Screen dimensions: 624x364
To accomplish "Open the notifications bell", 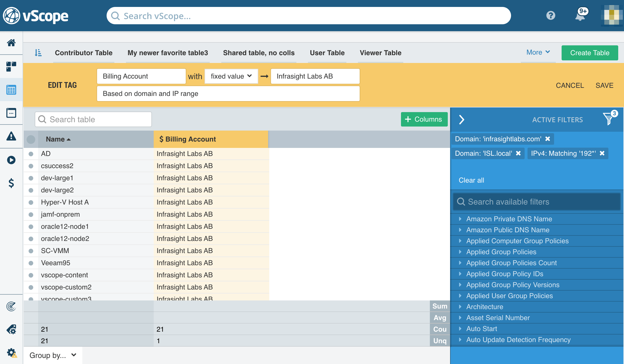I will (580, 15).
